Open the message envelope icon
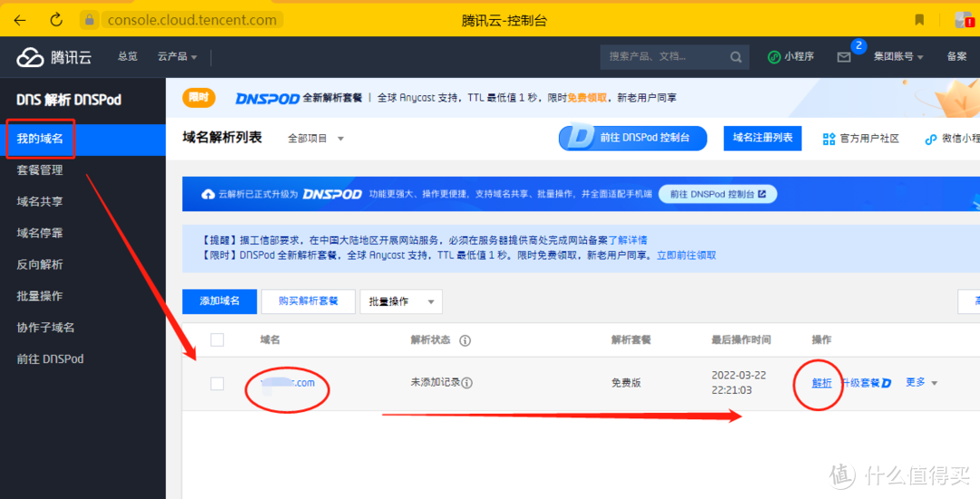Viewport: 980px width, 499px height. 844,57
